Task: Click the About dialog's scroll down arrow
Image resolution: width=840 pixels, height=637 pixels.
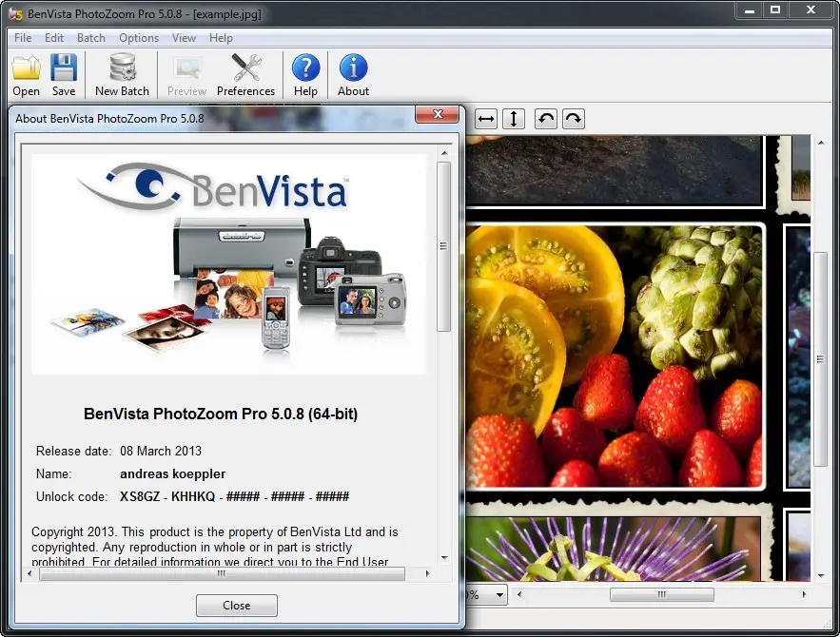Action: 444,558
